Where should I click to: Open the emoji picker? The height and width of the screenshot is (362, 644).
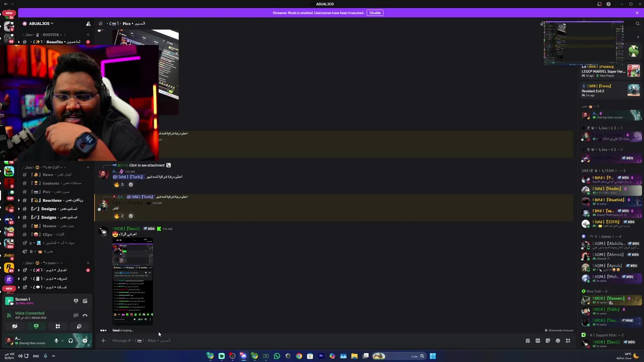558,341
